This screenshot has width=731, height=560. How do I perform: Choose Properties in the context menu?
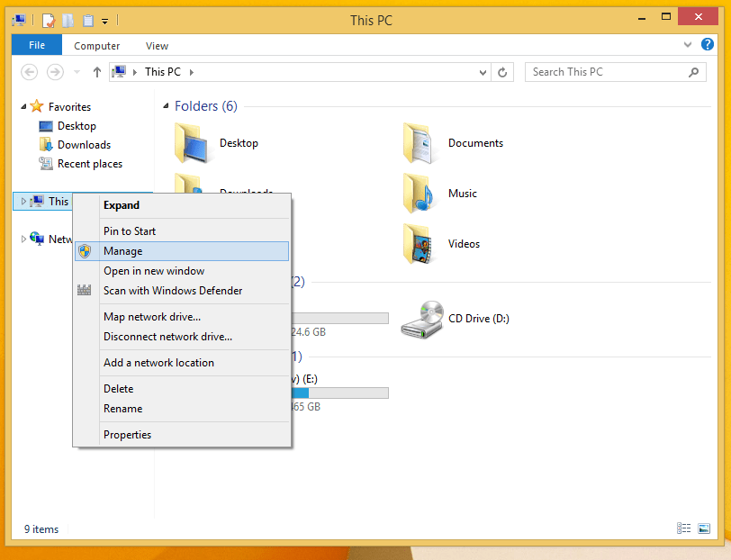tap(182, 435)
